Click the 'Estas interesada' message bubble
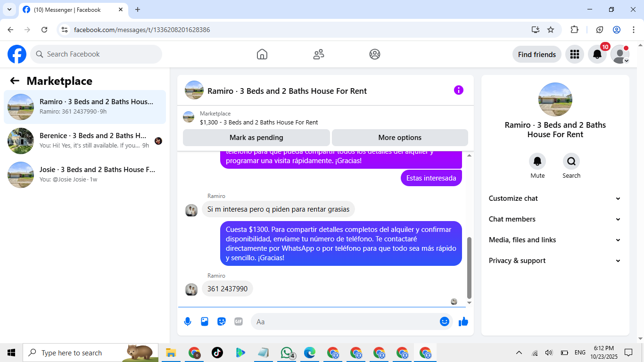Screen dimensions: 644x362 tap(431, 178)
